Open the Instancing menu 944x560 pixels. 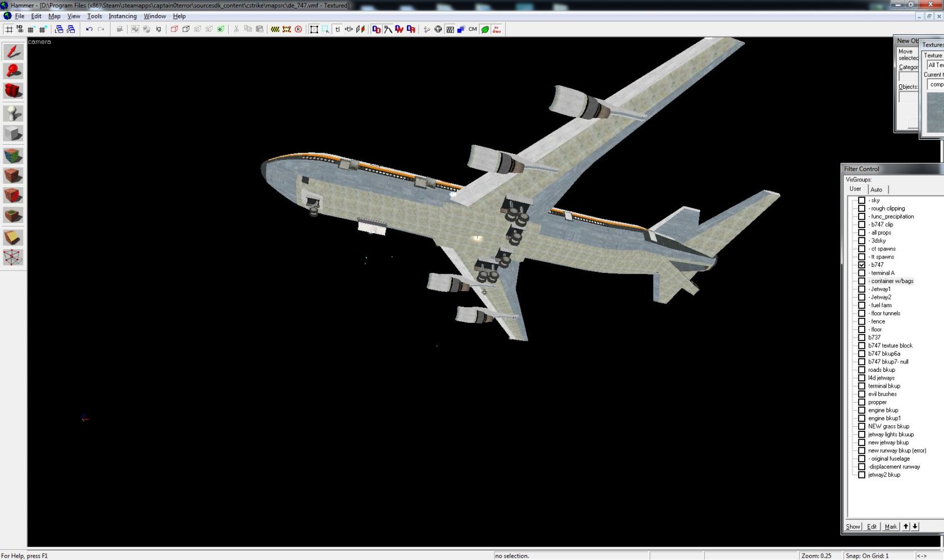pyautogui.click(x=122, y=16)
